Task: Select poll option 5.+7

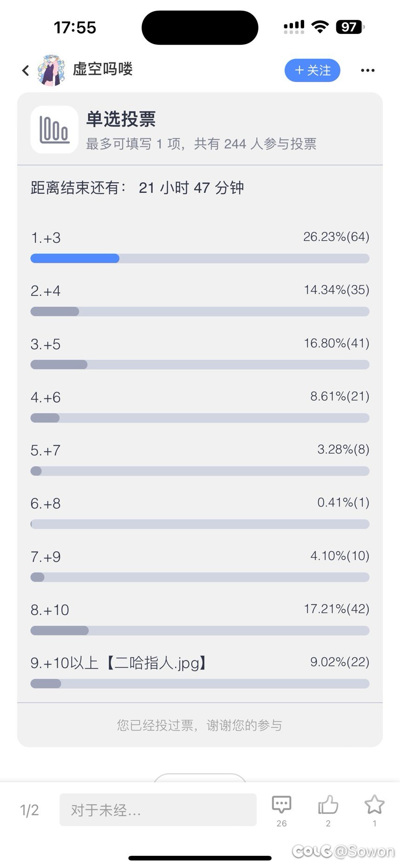Action: point(46,450)
